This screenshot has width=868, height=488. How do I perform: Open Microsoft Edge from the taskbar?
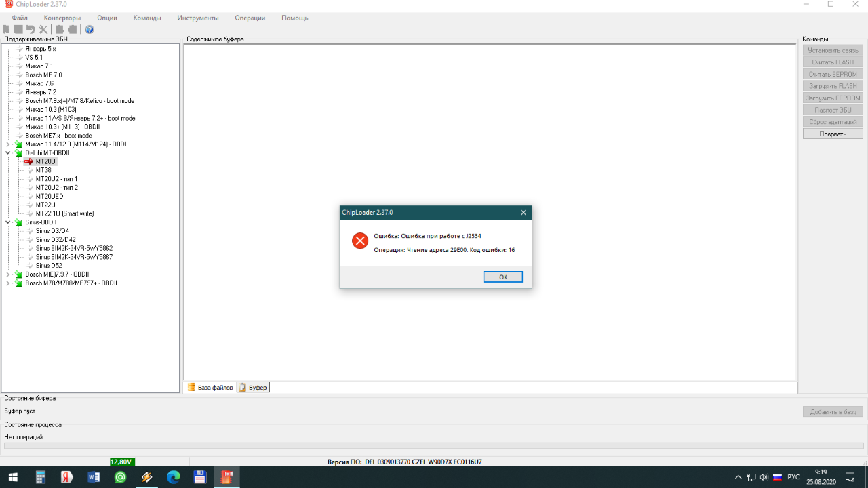pos(174,477)
